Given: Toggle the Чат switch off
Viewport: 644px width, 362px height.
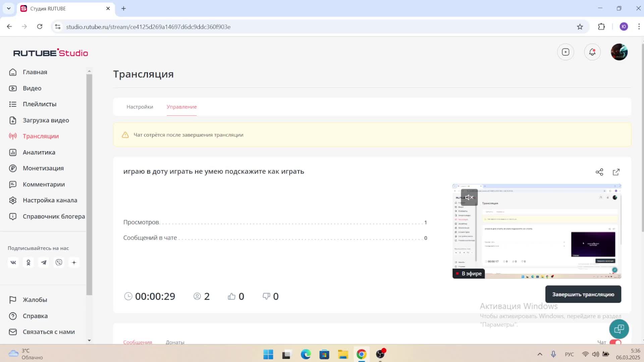Looking at the screenshot, I should [x=615, y=342].
